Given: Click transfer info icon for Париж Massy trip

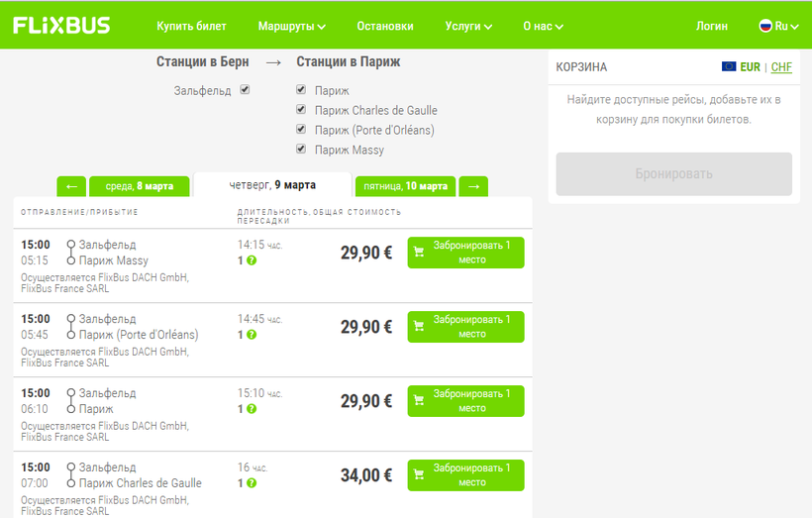Looking at the screenshot, I should 252,260.
